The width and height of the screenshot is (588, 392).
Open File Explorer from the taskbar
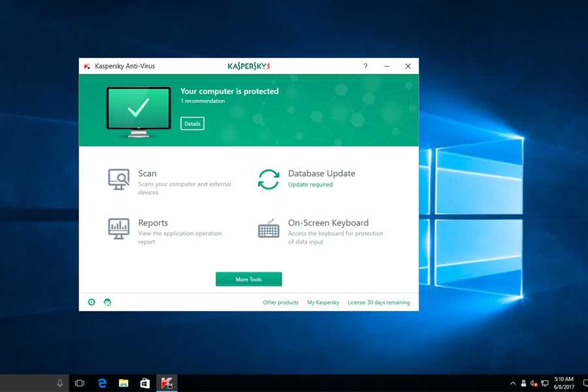[123, 383]
